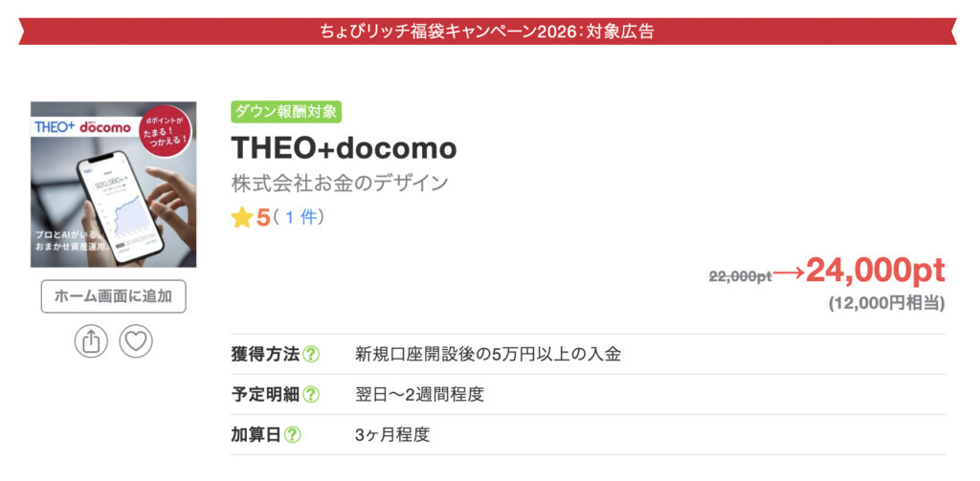This screenshot has height=481, width=980.
Task: Click the orange rating score 5
Action: click(x=263, y=218)
